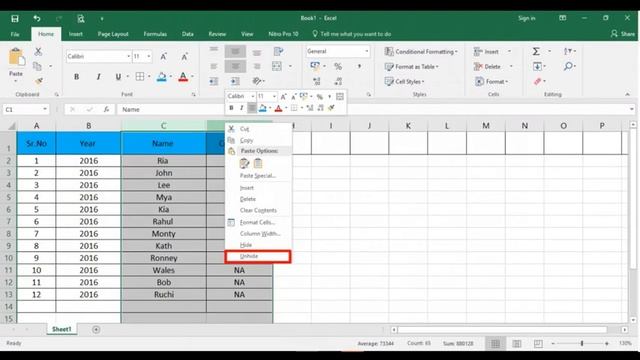640x360 pixels.
Task: Click the Borders icon in the Font group
Action: pos(140,77)
